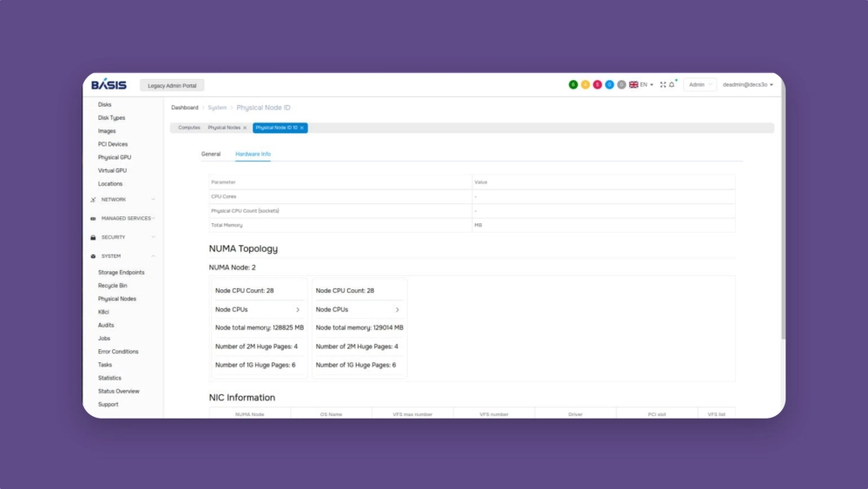Click the 'NUMA Node: 2' label

click(x=232, y=268)
